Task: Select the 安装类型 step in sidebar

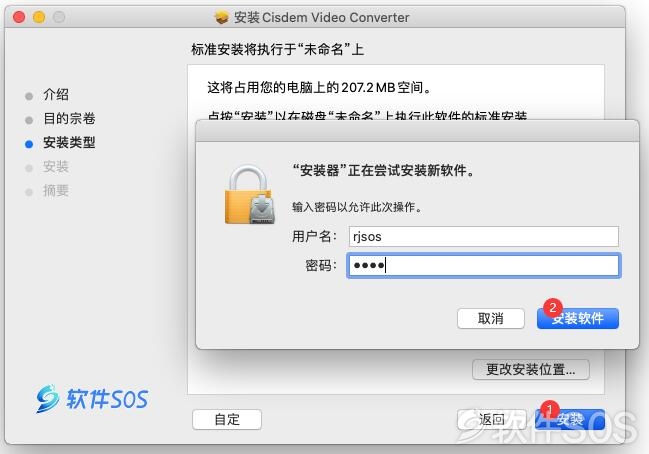Action: 69,142
